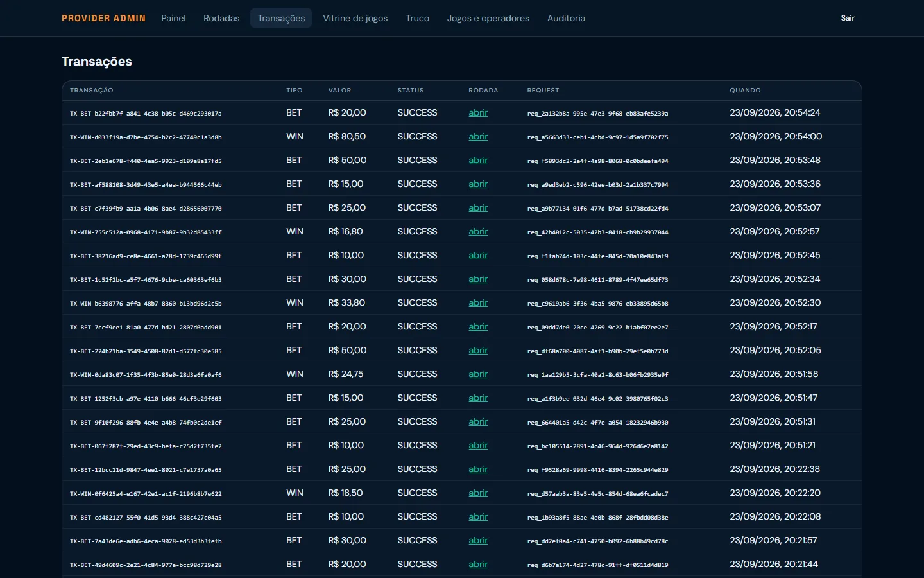Click the Transações page heading
924x578 pixels.
(97, 61)
